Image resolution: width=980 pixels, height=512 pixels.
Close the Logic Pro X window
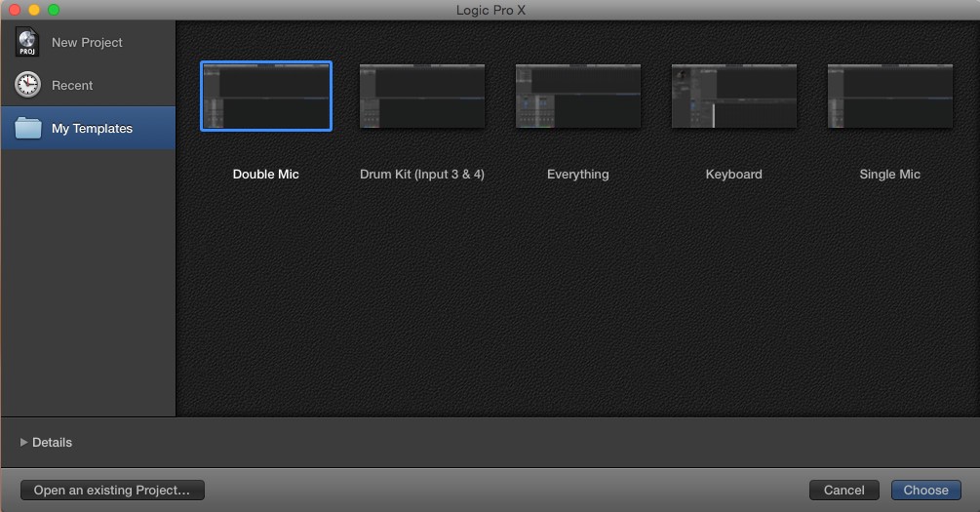(x=15, y=10)
